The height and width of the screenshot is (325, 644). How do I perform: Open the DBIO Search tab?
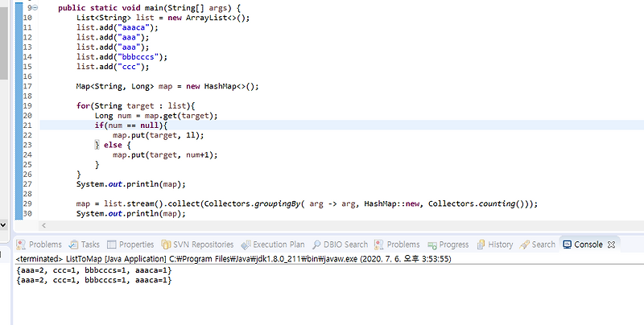tap(340, 245)
